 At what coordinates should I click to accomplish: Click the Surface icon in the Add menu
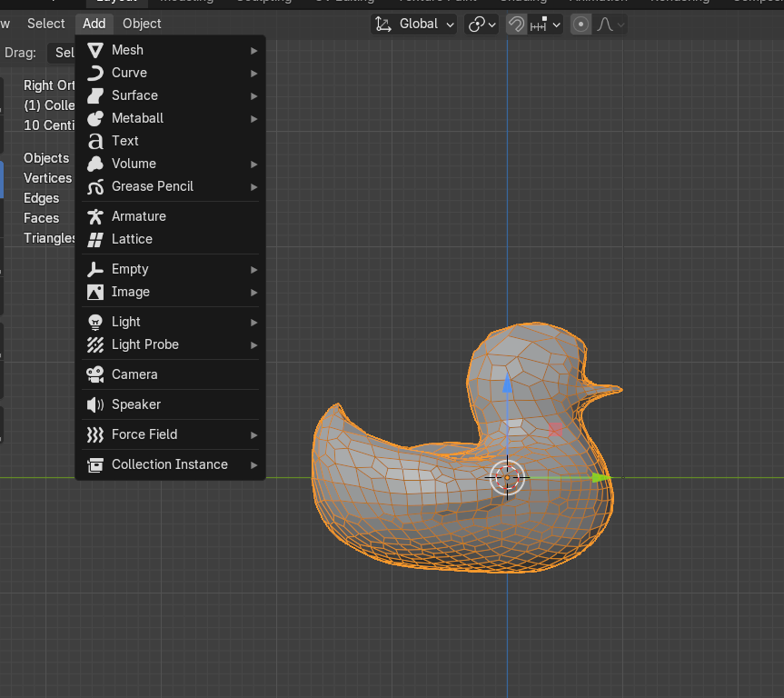95,95
